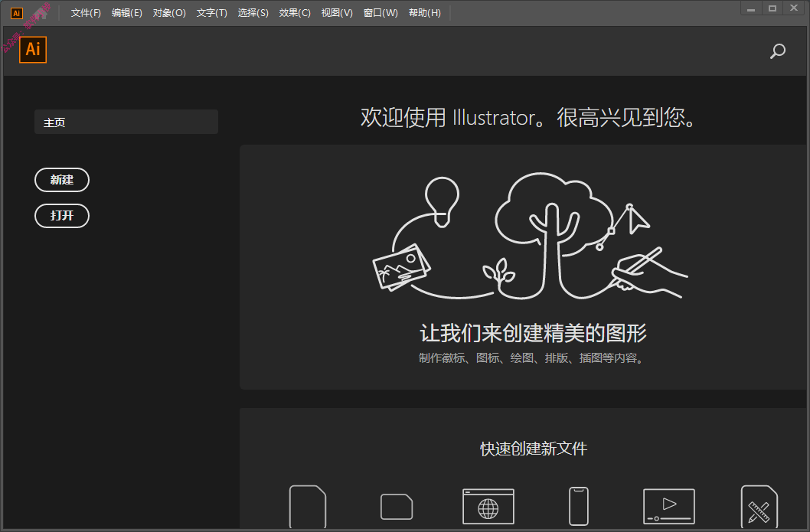The height and width of the screenshot is (532, 810).
Task: Open the 文字(T) menu
Action: tap(212, 13)
